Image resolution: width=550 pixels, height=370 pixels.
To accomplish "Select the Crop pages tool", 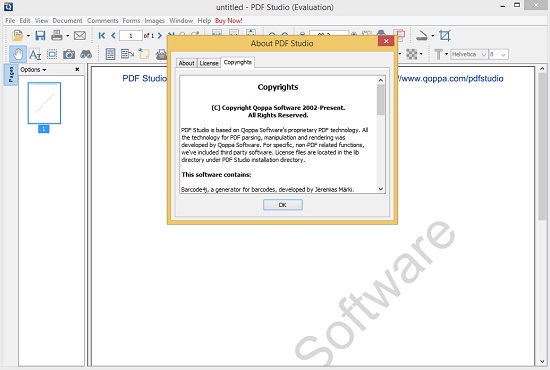I will (445, 35).
